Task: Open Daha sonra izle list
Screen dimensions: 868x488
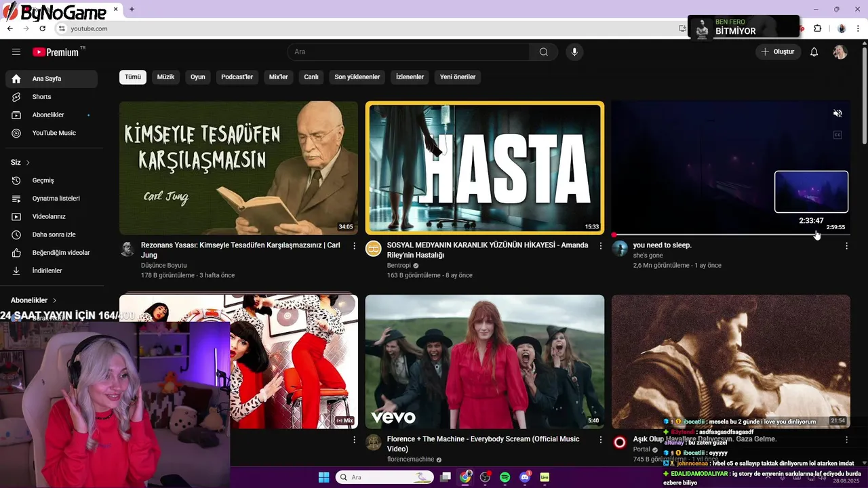Action: click(x=52, y=235)
